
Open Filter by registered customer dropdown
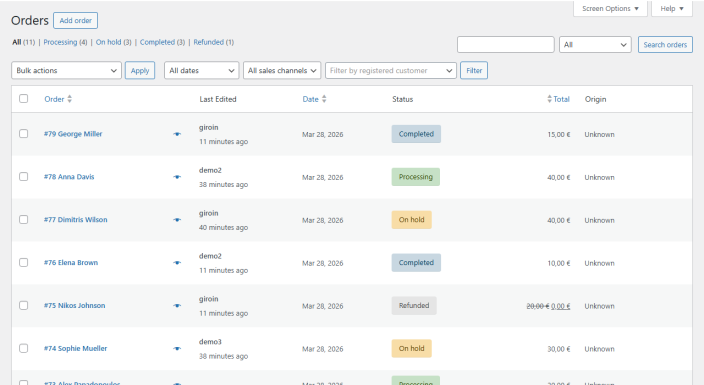(391, 71)
